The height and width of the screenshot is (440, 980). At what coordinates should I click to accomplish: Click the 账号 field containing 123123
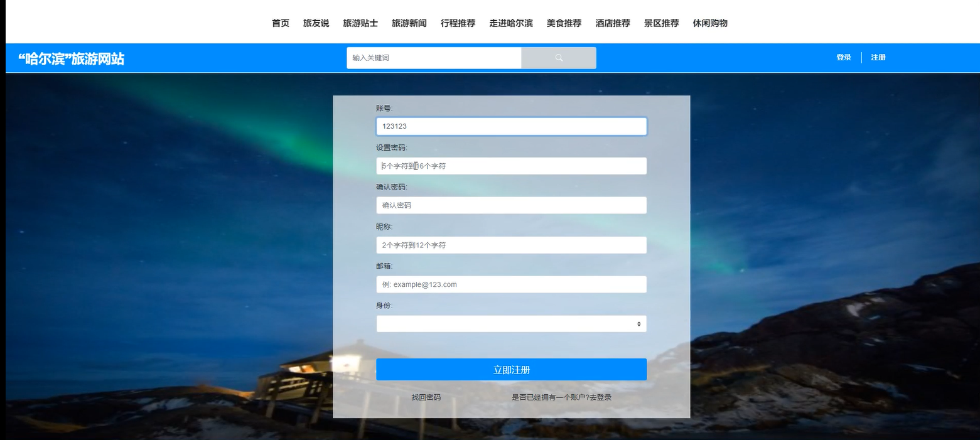[511, 126]
